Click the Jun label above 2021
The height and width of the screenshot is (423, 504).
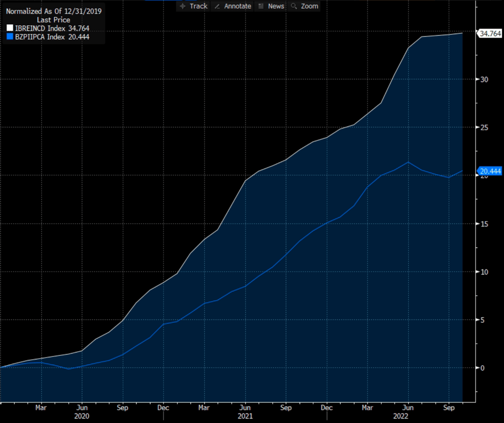click(245, 408)
